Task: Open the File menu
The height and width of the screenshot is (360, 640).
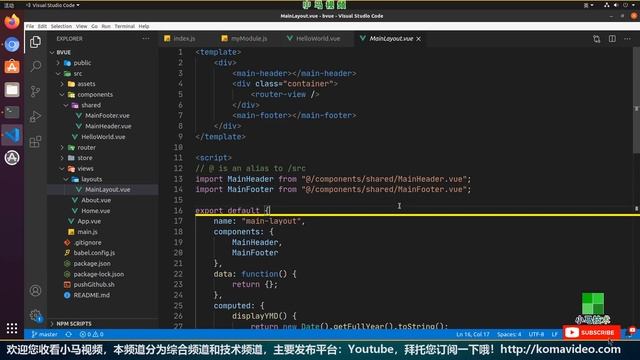Action: click(x=30, y=26)
